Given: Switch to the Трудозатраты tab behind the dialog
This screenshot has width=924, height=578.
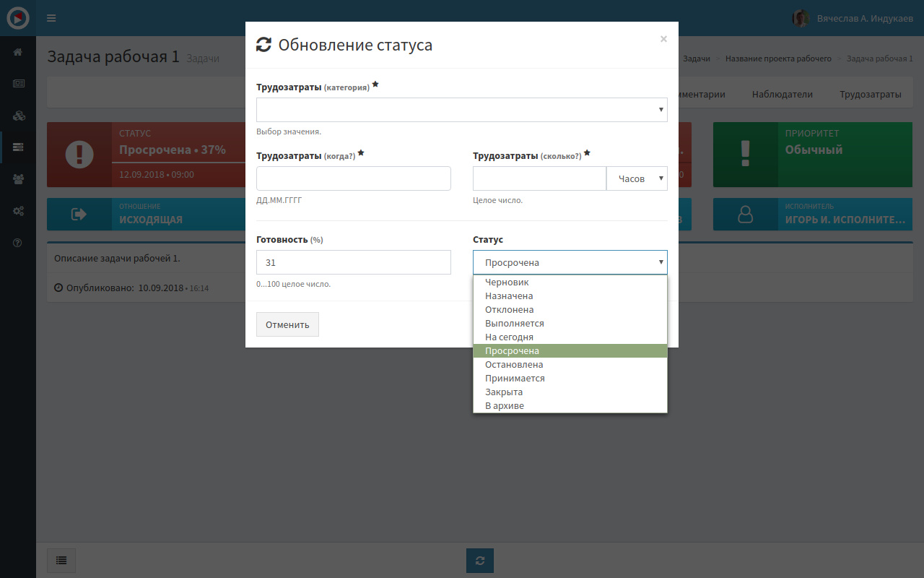Looking at the screenshot, I should coord(871,94).
